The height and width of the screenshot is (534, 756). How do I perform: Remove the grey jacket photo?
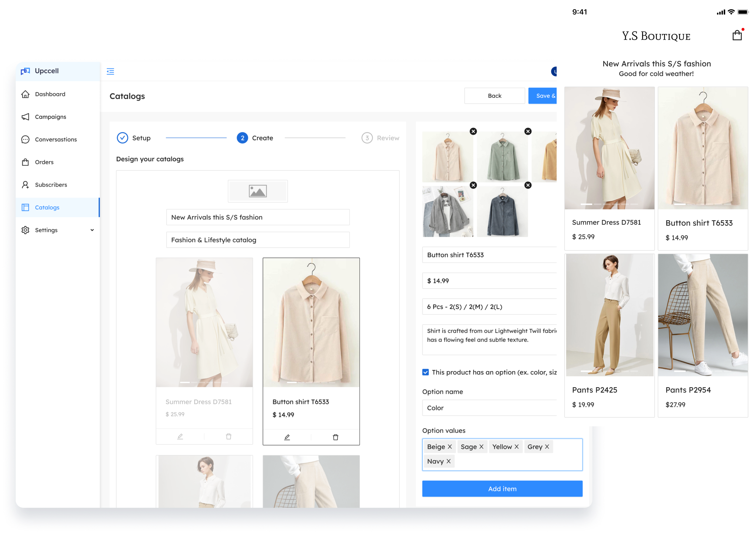pos(473,185)
